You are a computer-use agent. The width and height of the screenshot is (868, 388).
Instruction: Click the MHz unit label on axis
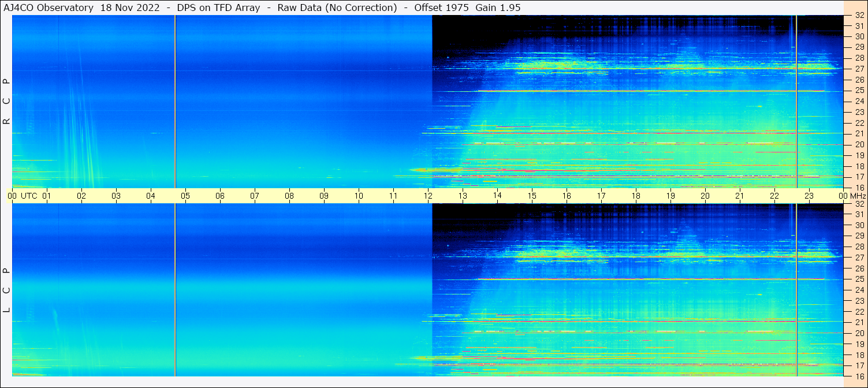click(x=857, y=196)
